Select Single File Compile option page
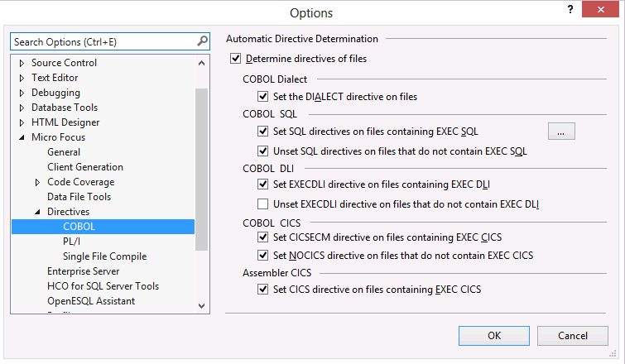Screen dimensions: 625x364 99,256
